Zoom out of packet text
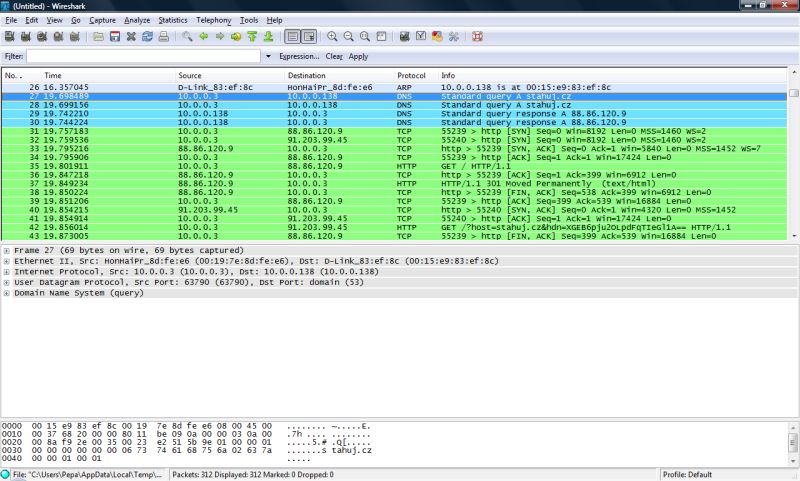This screenshot has height=481, width=800. (348, 36)
